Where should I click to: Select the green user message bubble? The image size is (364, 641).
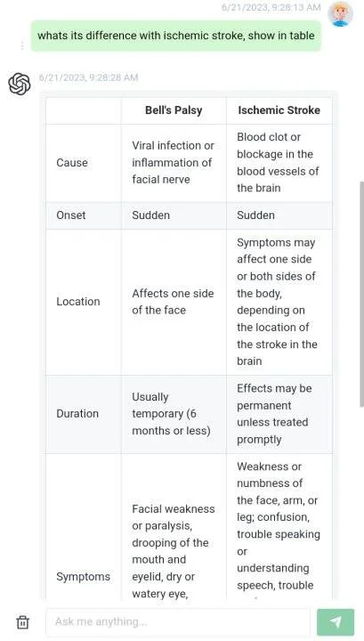[x=176, y=36]
